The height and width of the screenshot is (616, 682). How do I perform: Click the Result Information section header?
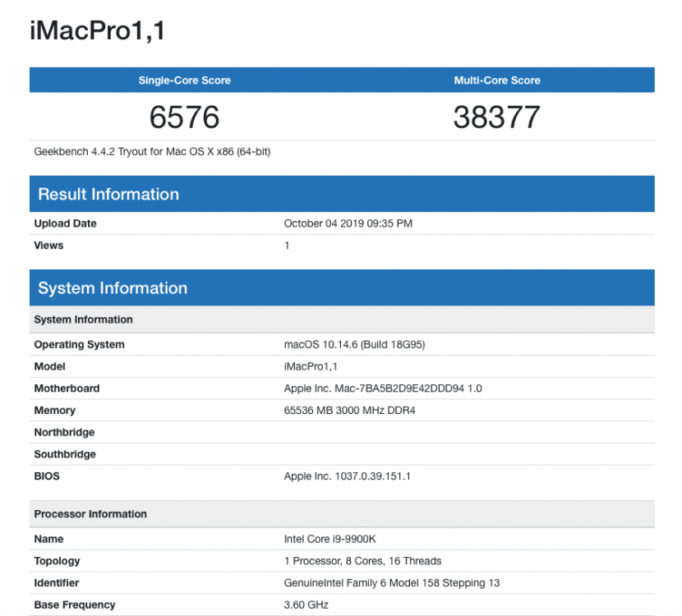pyautogui.click(x=342, y=194)
